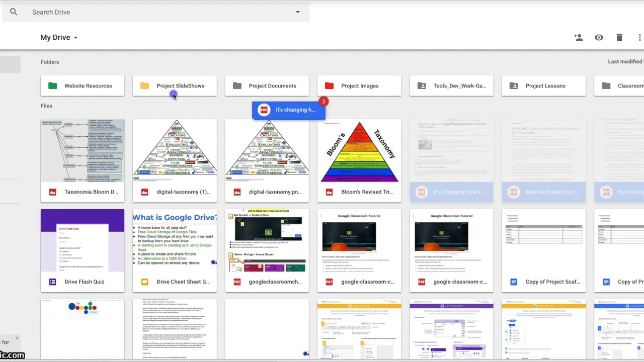The image size is (644, 362).
Task: Select Bloom's Revised Tri... pyramid thumbnail
Action: [x=359, y=151]
